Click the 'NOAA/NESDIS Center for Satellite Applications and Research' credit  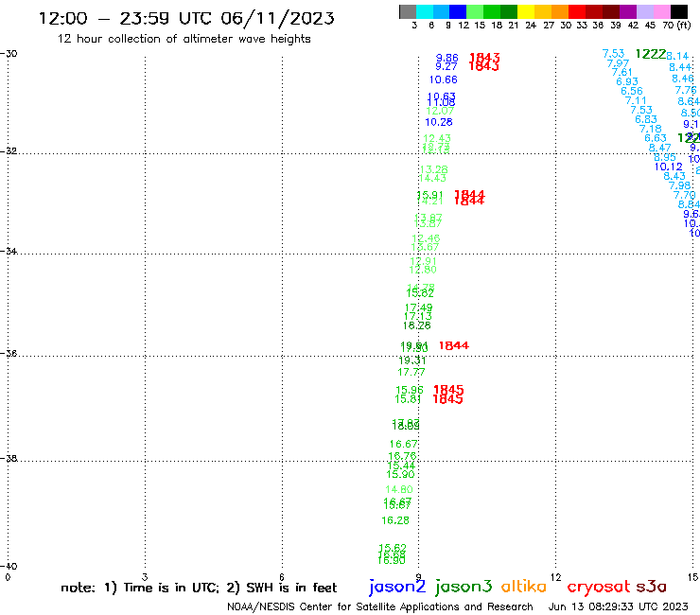pyautogui.click(x=380, y=606)
